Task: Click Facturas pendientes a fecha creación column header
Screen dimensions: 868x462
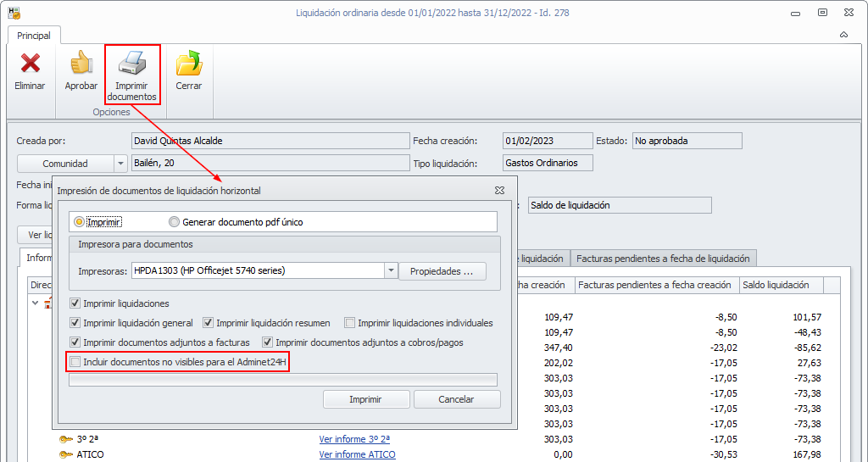Action: coord(657,285)
